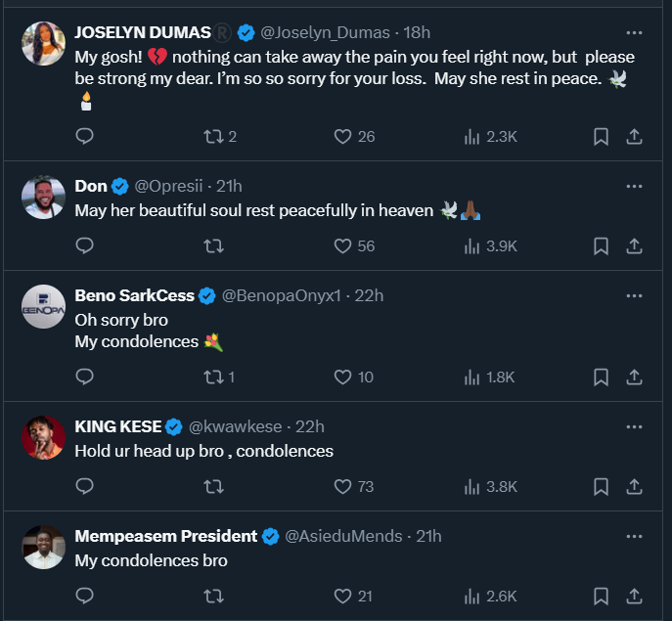
Task: Open Beno SarkCess display name
Action: pyautogui.click(x=135, y=295)
